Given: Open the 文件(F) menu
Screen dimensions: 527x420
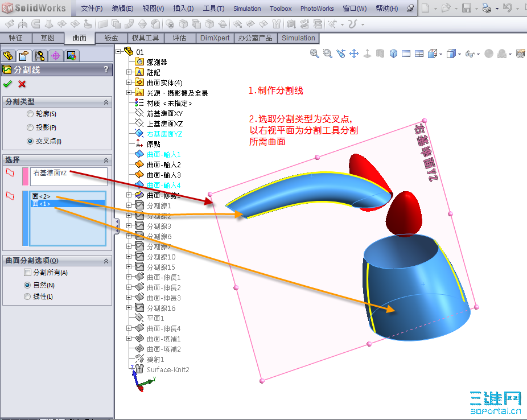Looking at the screenshot, I should click(x=92, y=9).
